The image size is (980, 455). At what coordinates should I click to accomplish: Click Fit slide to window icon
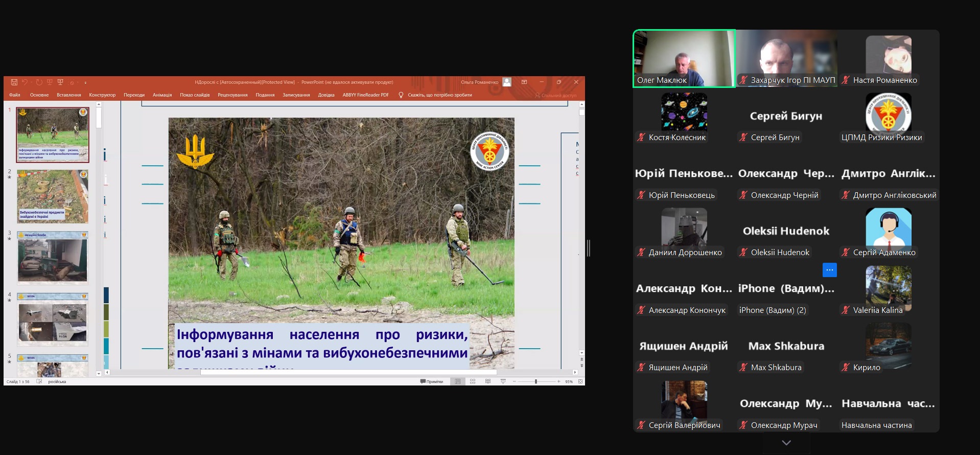coord(580,381)
